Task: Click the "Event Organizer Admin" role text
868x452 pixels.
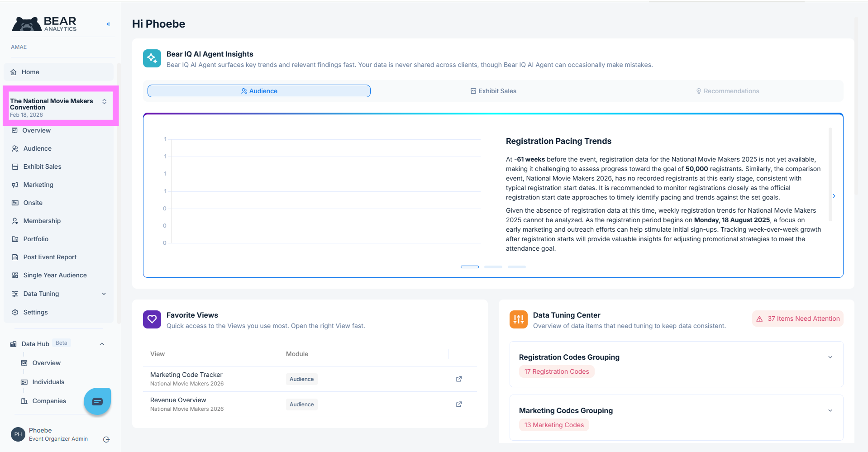Action: pyautogui.click(x=58, y=439)
